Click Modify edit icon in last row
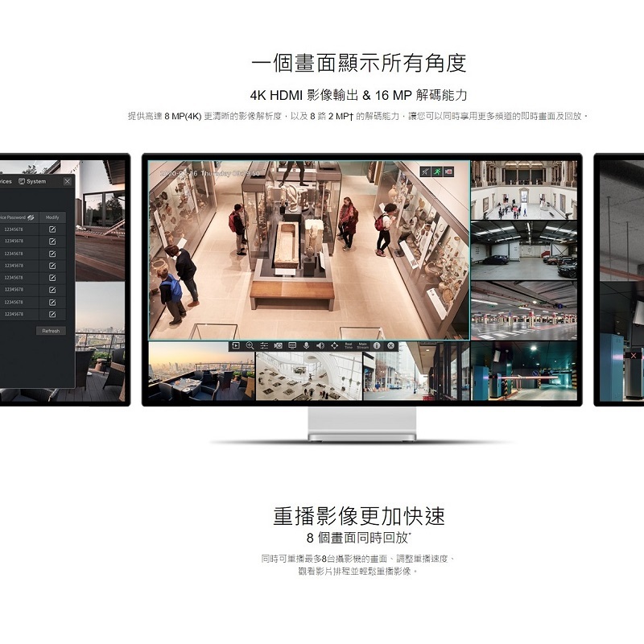Viewport: 644px width, 644px height. [52, 314]
